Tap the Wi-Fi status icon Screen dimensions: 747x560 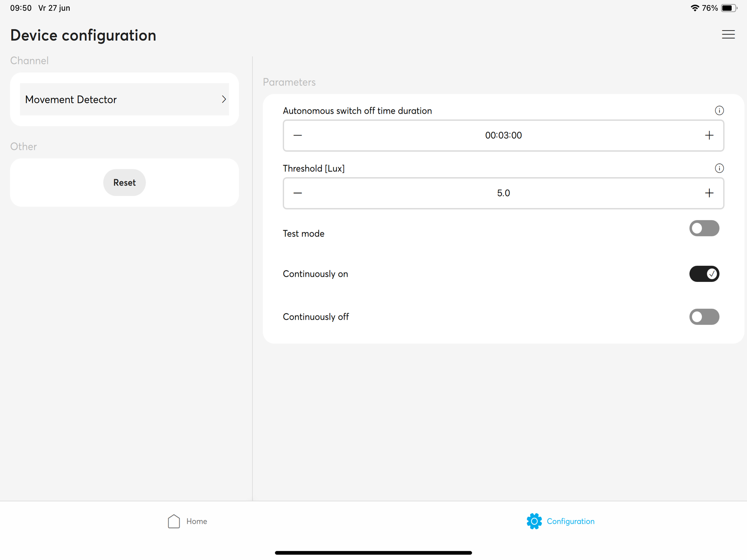695,8
